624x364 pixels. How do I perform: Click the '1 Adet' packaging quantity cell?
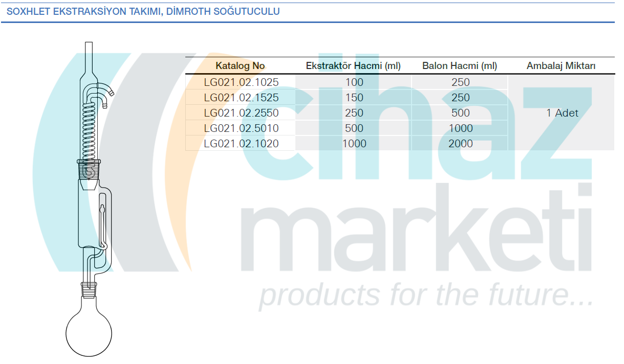[x=562, y=113]
